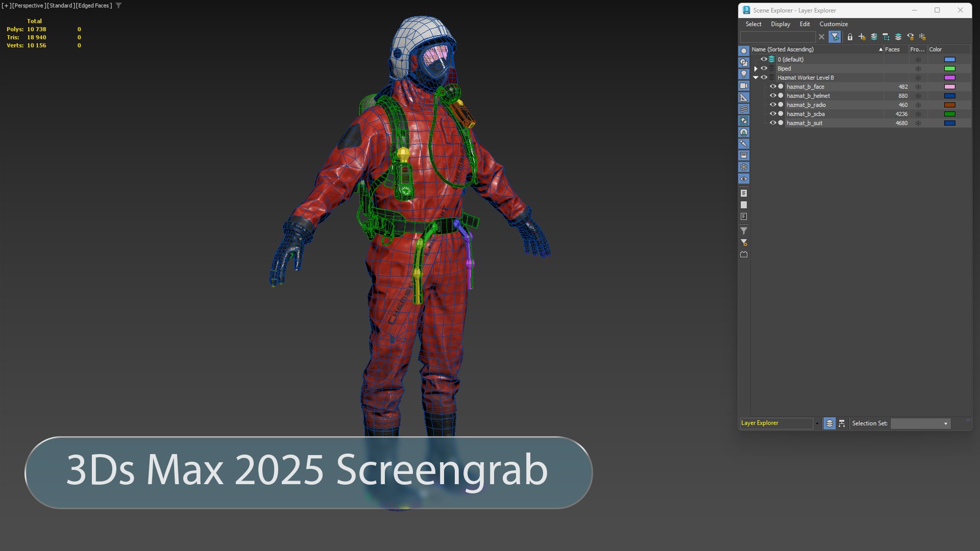Click the Display None blank-square icon
980x551 pixels.
pos(744,205)
